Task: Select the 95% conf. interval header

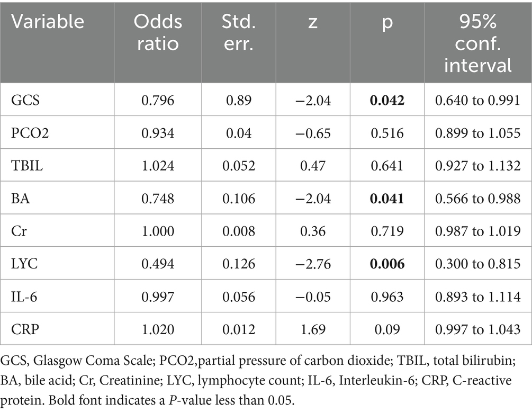Action: click(x=478, y=41)
